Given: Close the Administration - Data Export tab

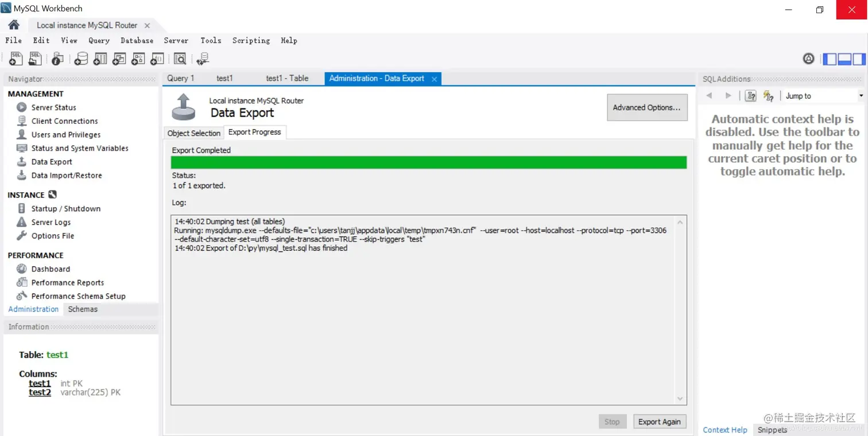Looking at the screenshot, I should [x=434, y=79].
